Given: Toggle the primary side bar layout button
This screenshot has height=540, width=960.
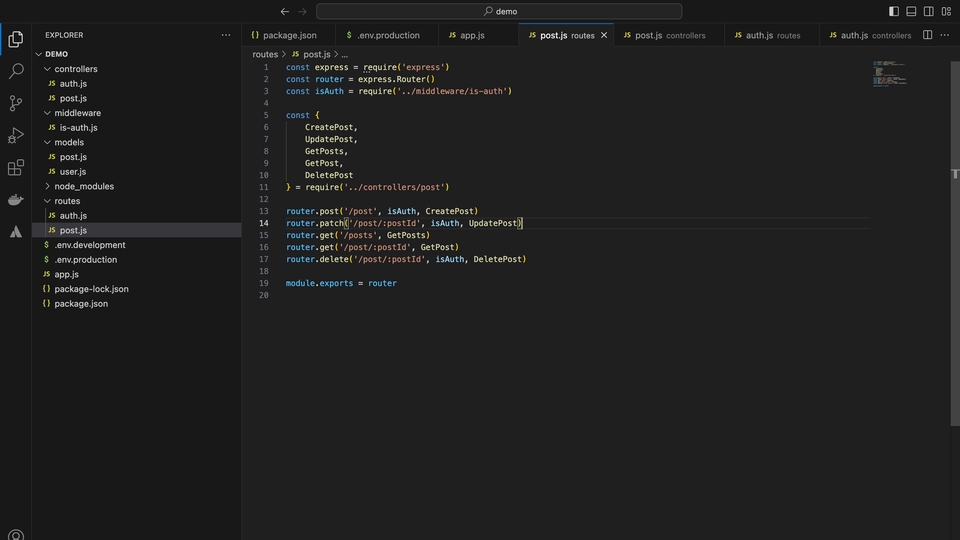Looking at the screenshot, I should click(894, 12).
